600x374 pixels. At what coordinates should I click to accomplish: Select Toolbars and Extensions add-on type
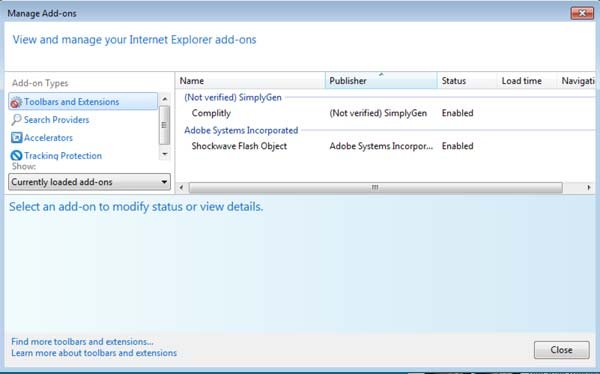click(83, 101)
